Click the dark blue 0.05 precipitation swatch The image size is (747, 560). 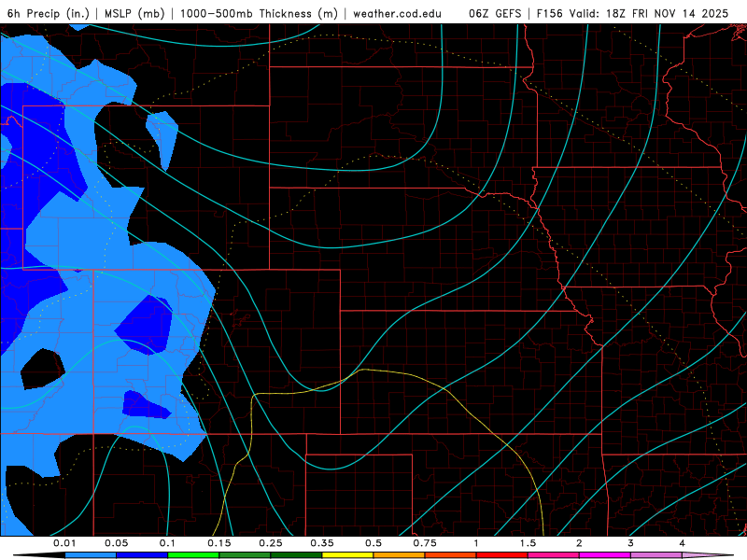coord(142,555)
